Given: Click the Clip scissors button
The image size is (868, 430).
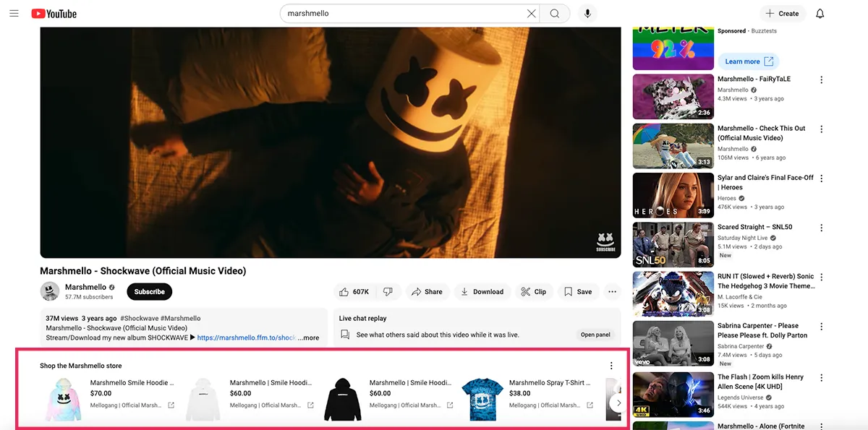Looking at the screenshot, I should [533, 292].
